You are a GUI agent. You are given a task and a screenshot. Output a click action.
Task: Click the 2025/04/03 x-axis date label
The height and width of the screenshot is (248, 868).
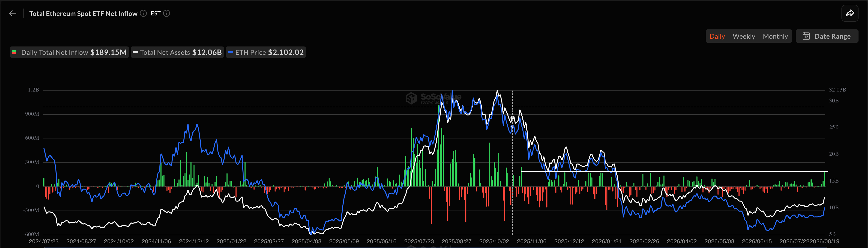306,241
